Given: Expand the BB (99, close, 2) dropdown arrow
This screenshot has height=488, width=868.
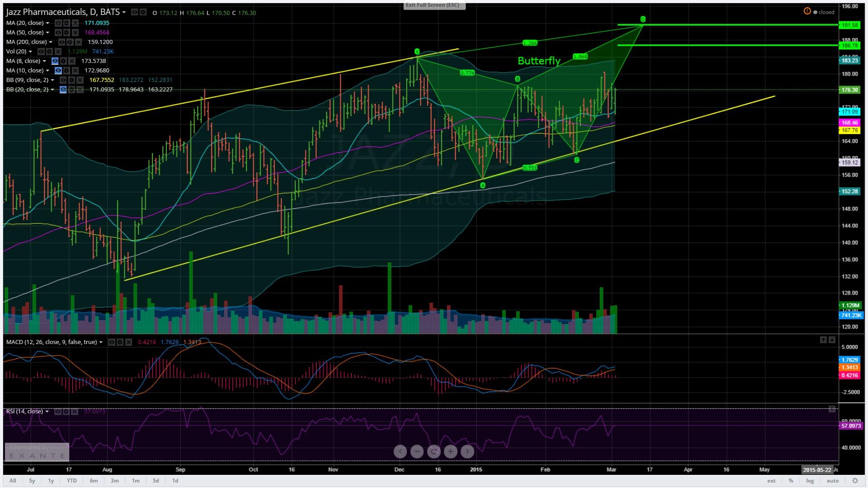Looking at the screenshot, I should click(x=52, y=80).
